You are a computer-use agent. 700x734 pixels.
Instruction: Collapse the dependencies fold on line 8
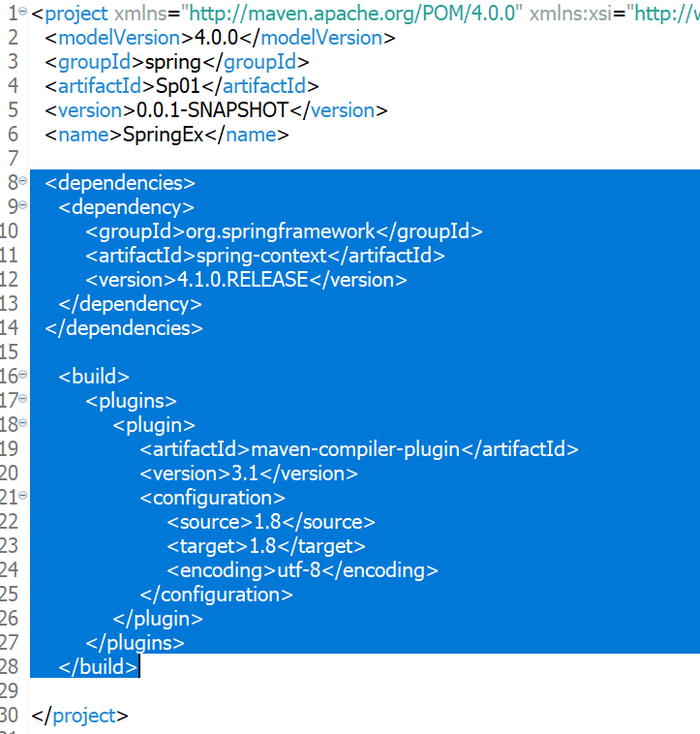click(x=22, y=181)
